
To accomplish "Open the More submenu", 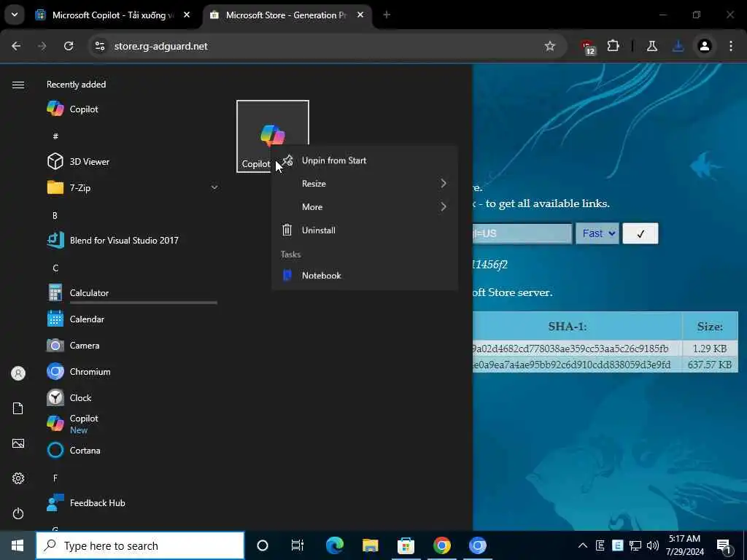I will point(365,206).
